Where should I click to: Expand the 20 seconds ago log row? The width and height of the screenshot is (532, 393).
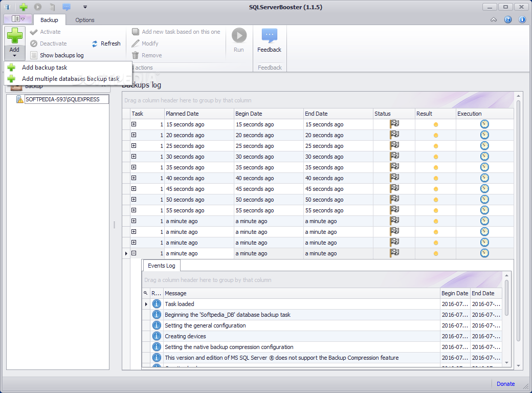(134, 135)
